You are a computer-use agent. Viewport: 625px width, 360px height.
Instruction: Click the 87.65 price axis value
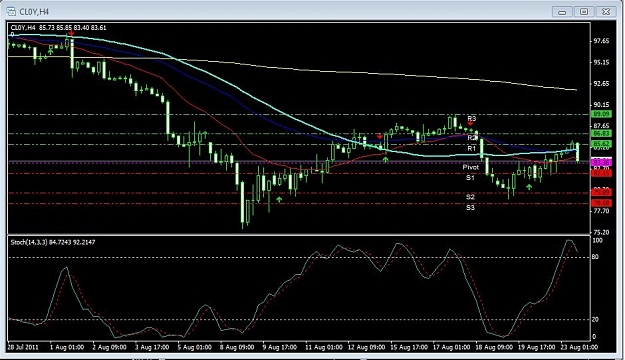coord(601,126)
